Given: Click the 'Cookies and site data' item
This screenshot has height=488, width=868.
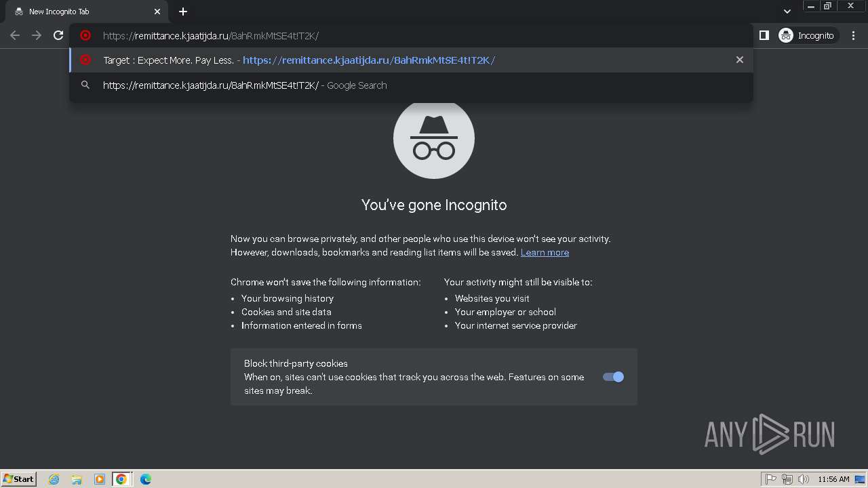Looking at the screenshot, I should click(286, 312).
